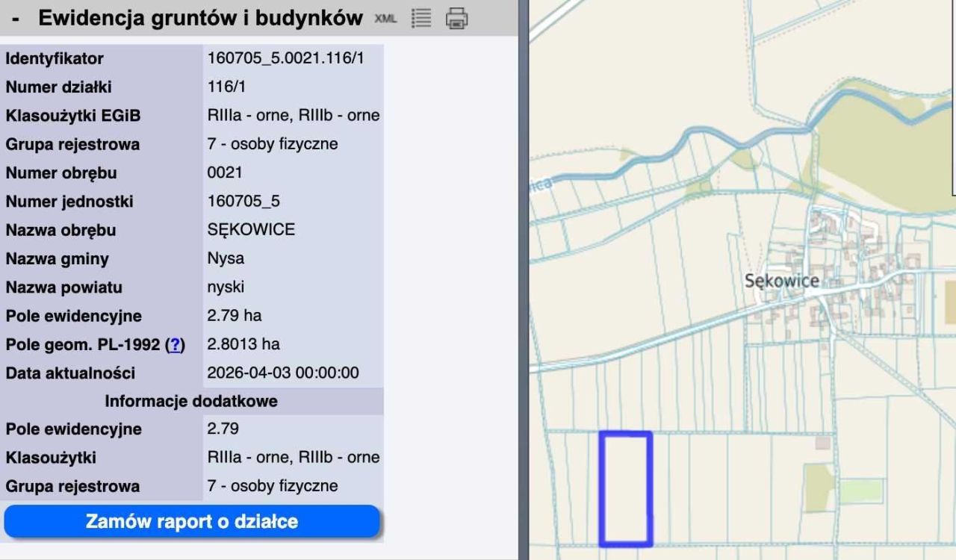Collapse the Ewidencja gruntów i budynków section
This screenshot has height=560, width=956.
(15, 19)
